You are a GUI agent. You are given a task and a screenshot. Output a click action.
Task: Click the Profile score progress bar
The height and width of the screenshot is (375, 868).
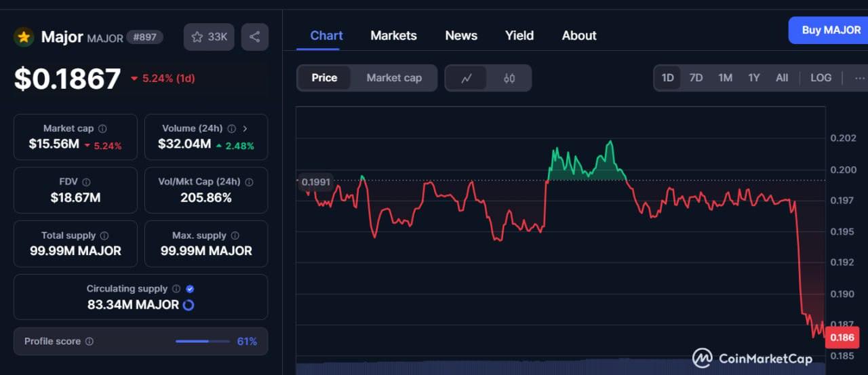(203, 342)
